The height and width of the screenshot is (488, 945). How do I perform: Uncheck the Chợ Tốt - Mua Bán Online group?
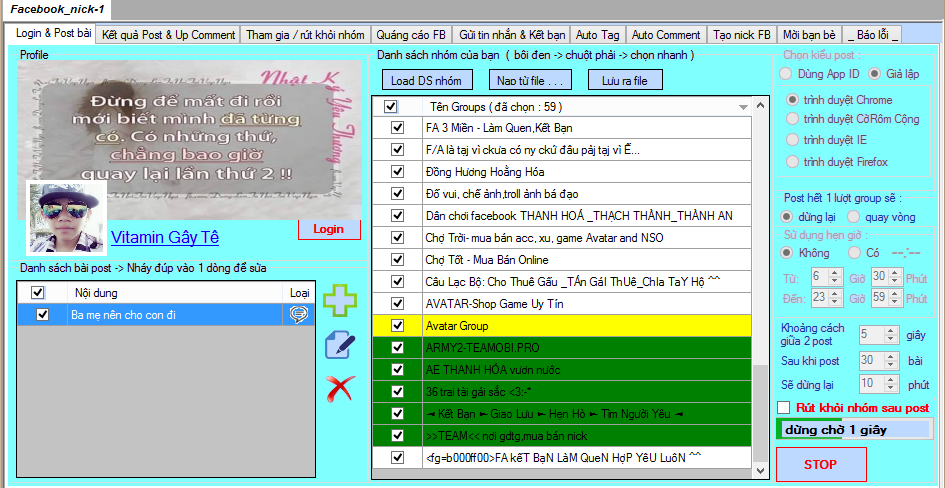point(397,260)
